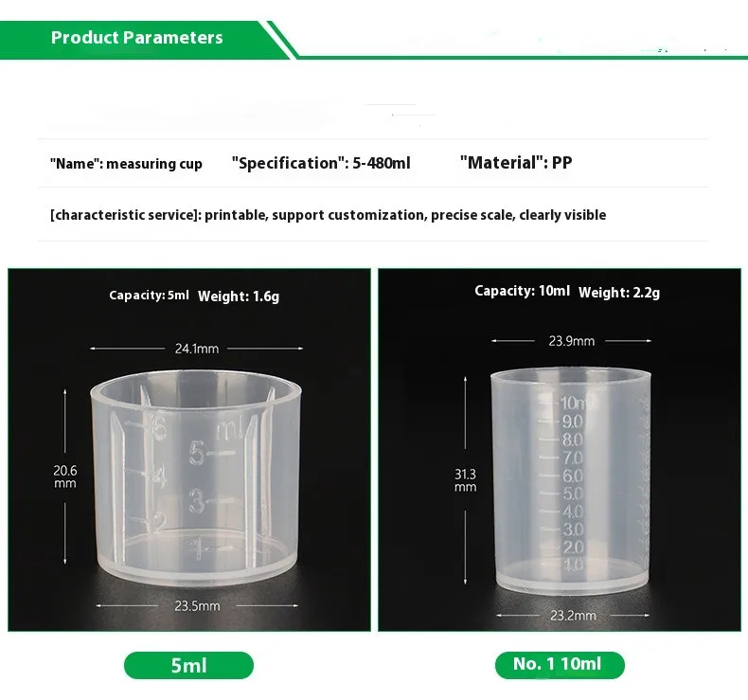Click the 10ml scale marking on cup
Screen dimensions: 748x700
(576, 404)
